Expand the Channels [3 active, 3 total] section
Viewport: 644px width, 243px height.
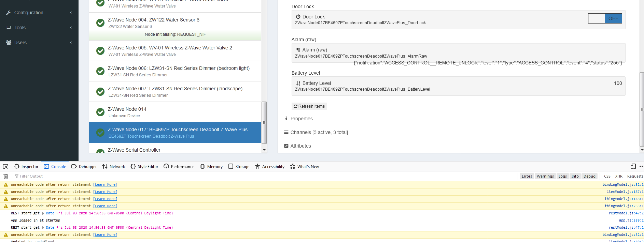tap(319, 132)
